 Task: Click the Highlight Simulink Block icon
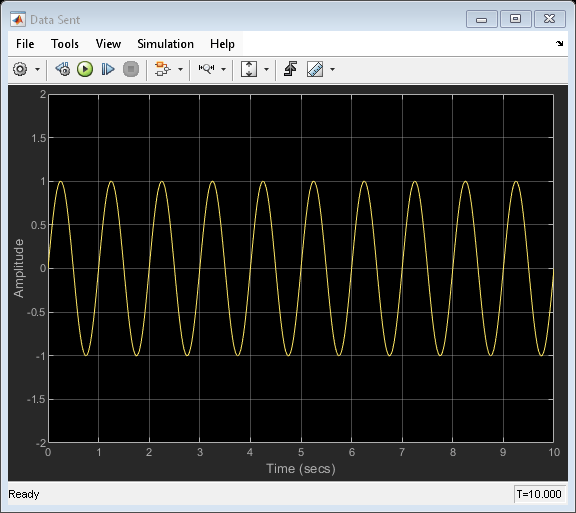pos(162,69)
